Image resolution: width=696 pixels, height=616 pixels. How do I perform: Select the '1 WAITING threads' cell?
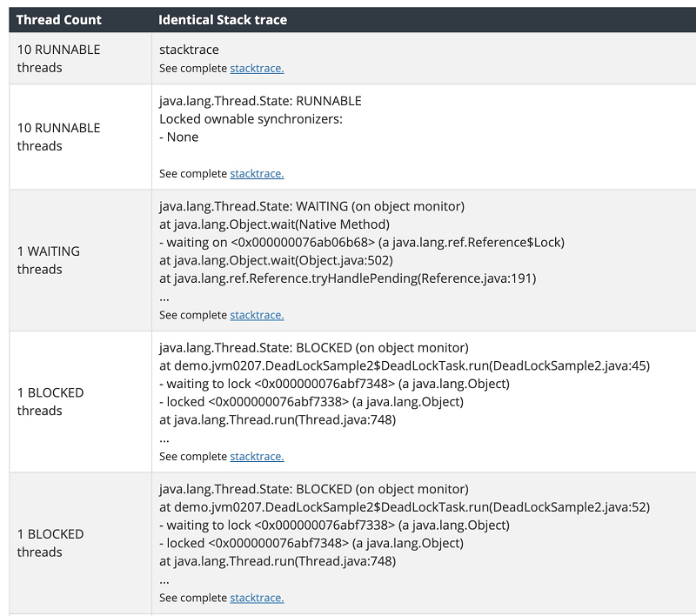pos(49,260)
